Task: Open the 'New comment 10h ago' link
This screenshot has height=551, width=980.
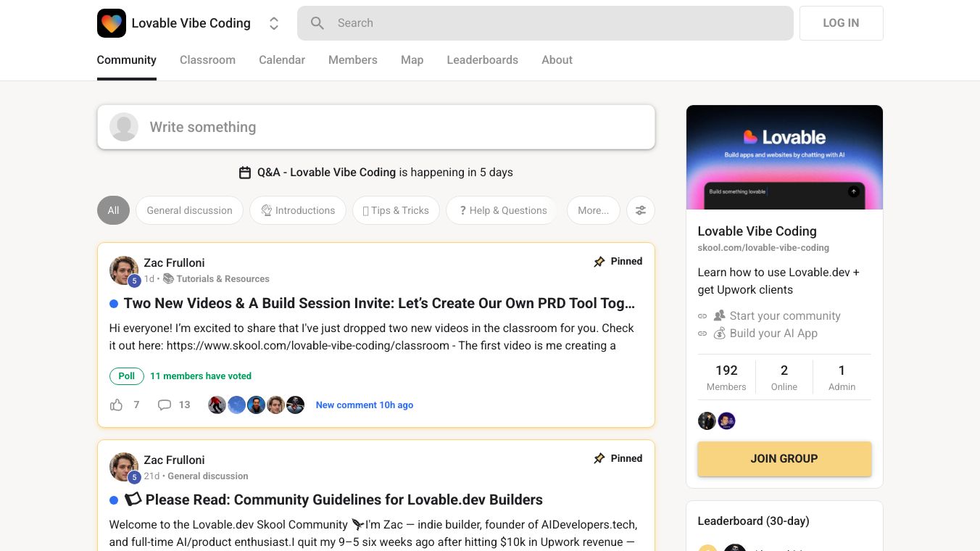Action: click(365, 405)
